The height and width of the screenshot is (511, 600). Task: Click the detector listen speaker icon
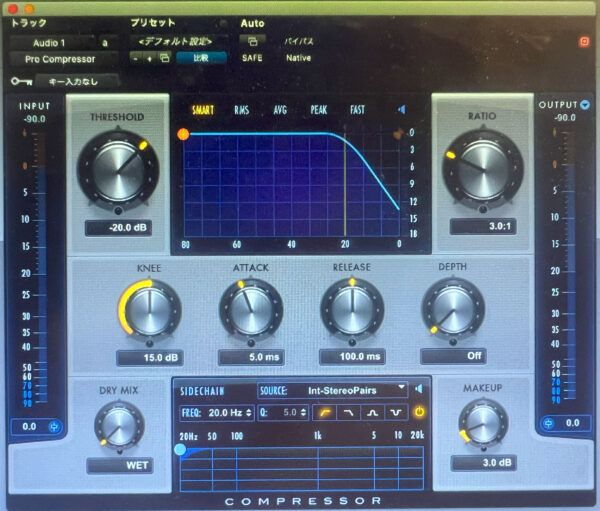[x=401, y=110]
